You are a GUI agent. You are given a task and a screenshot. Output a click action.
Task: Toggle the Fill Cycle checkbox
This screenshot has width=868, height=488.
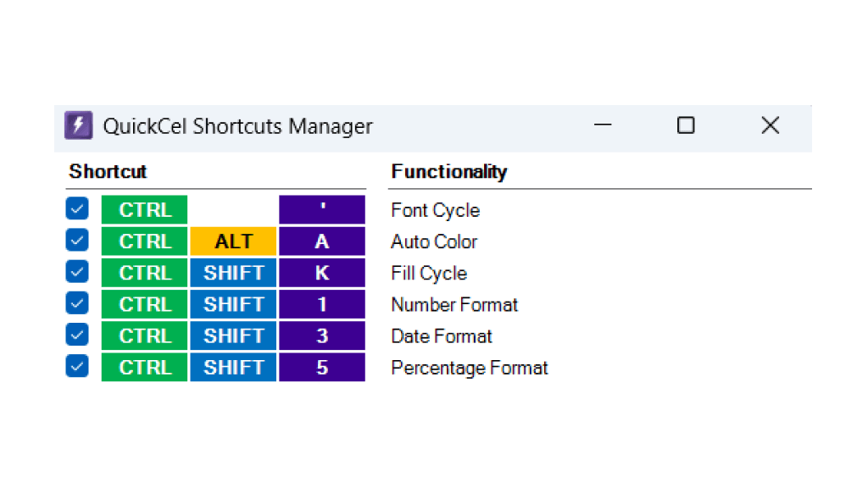coord(77,272)
